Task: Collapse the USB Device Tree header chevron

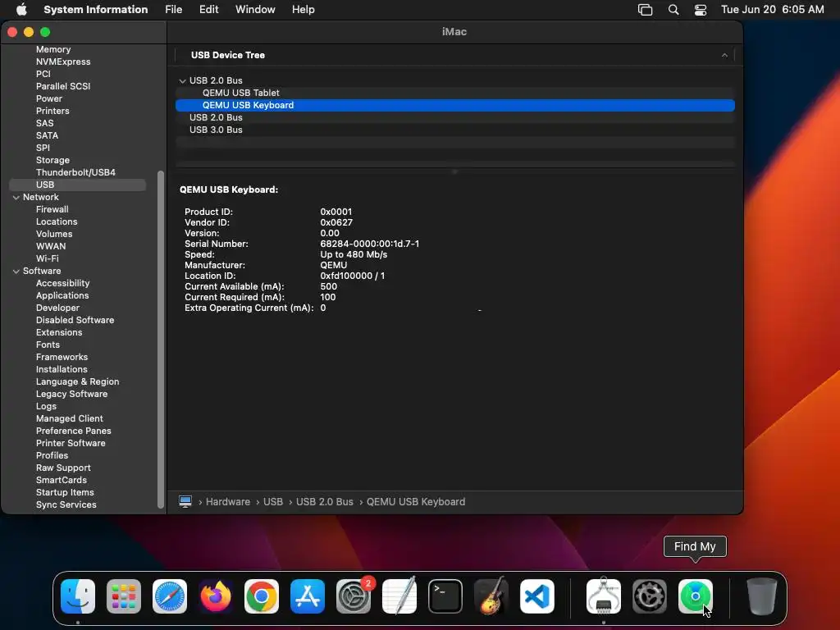Action: (x=724, y=55)
